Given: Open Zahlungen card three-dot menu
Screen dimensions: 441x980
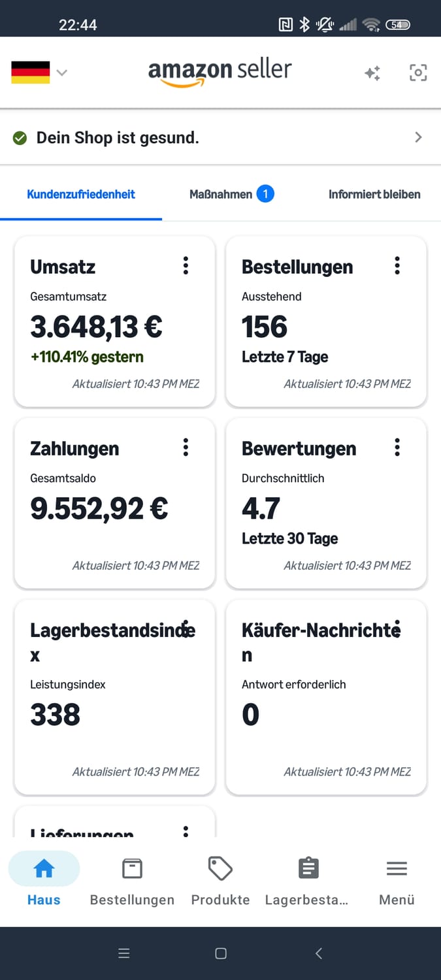Looking at the screenshot, I should point(186,447).
